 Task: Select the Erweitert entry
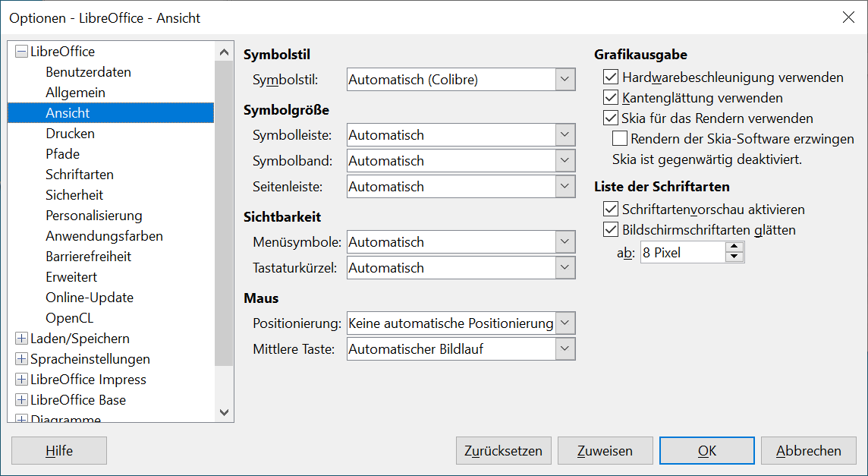point(71,277)
